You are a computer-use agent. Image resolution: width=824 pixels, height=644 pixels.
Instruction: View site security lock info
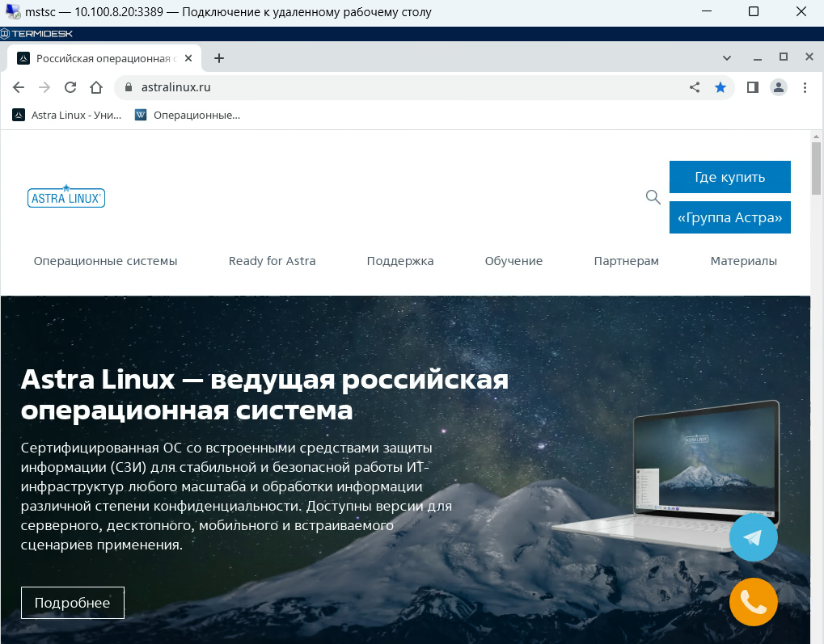click(x=129, y=87)
